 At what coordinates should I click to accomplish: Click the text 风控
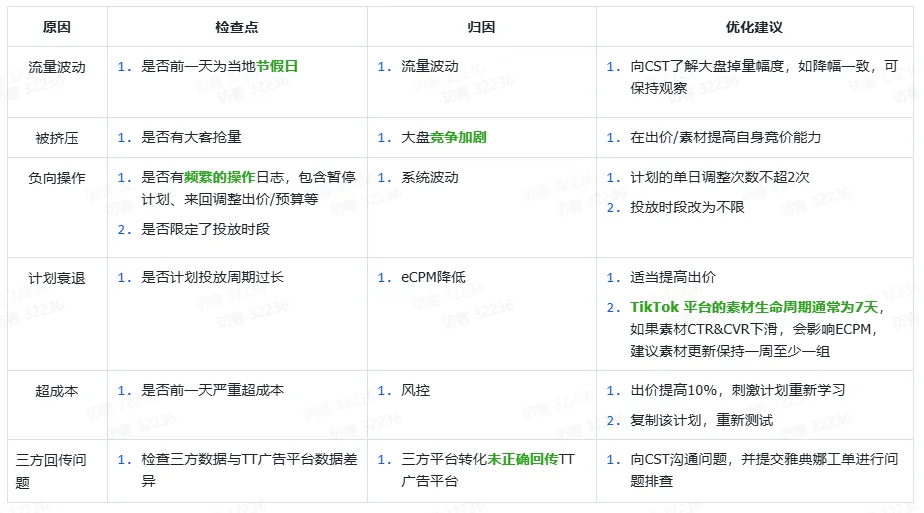415,390
